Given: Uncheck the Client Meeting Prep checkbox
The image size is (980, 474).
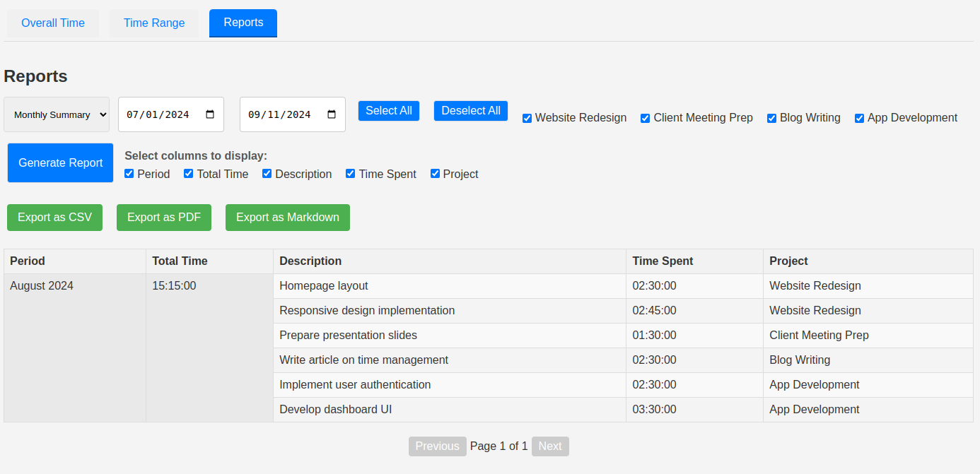Looking at the screenshot, I should [645, 118].
